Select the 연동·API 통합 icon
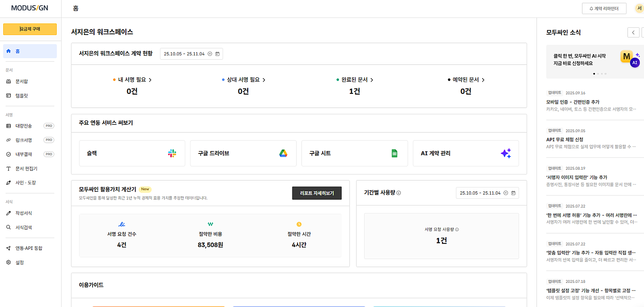 [x=8, y=248]
